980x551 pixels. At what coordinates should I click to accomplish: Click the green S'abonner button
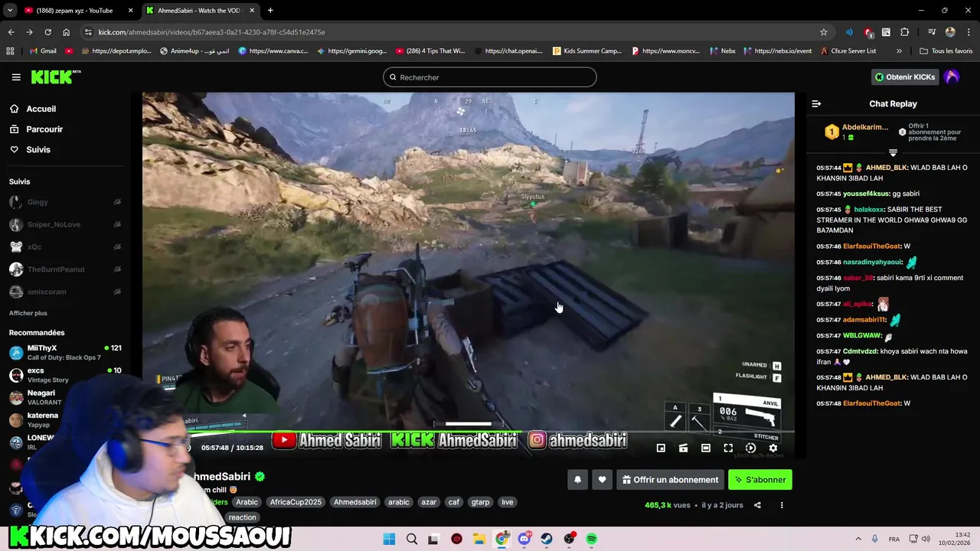(x=760, y=480)
